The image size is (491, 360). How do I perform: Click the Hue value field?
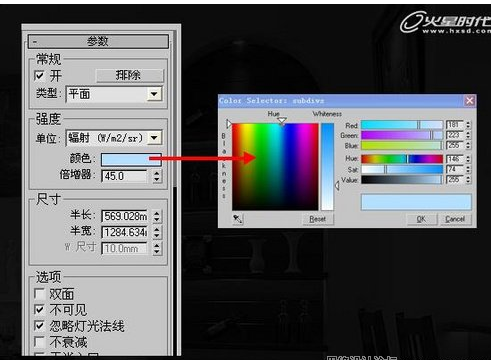click(x=455, y=159)
